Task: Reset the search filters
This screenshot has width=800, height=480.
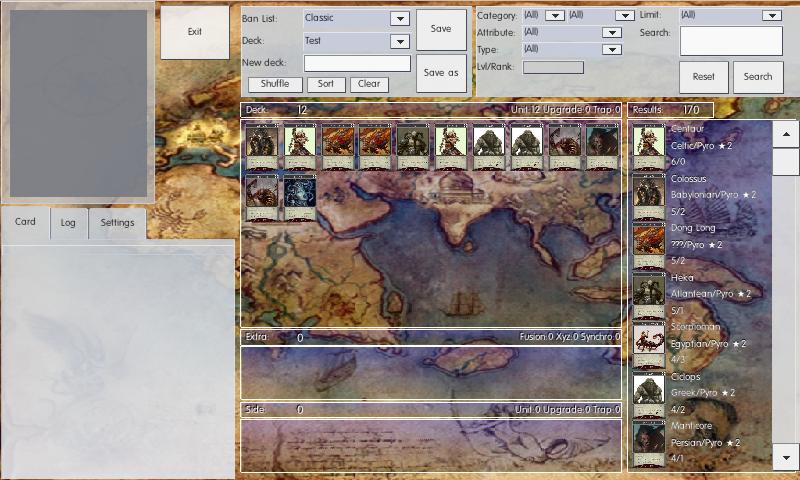Action: [704, 77]
